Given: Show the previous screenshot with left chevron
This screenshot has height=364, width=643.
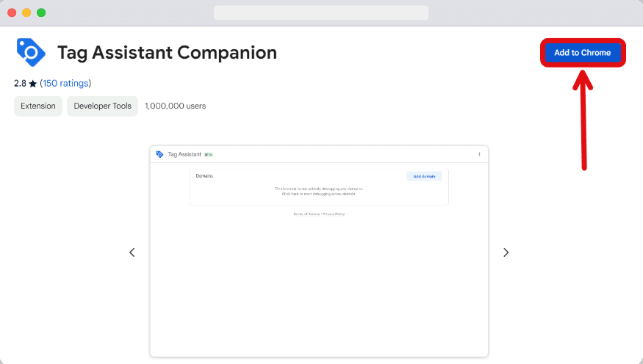Looking at the screenshot, I should (x=132, y=252).
